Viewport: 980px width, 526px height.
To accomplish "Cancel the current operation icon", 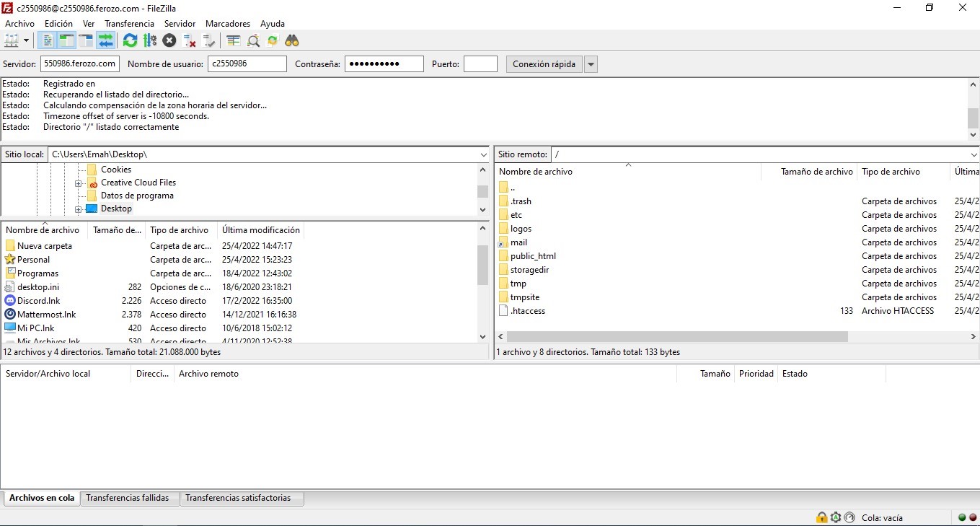I will click(169, 40).
